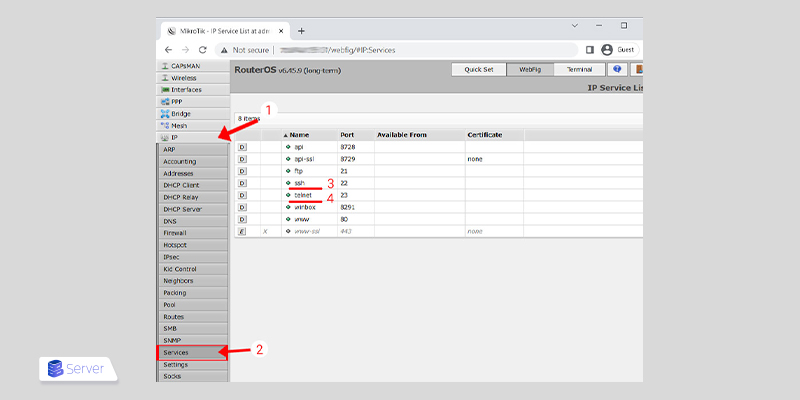Disable the www service D button
Screen dimensions: 800x400
[x=242, y=219]
